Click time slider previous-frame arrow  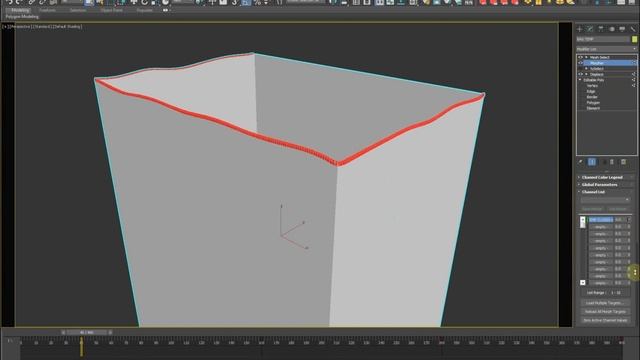tap(63, 333)
